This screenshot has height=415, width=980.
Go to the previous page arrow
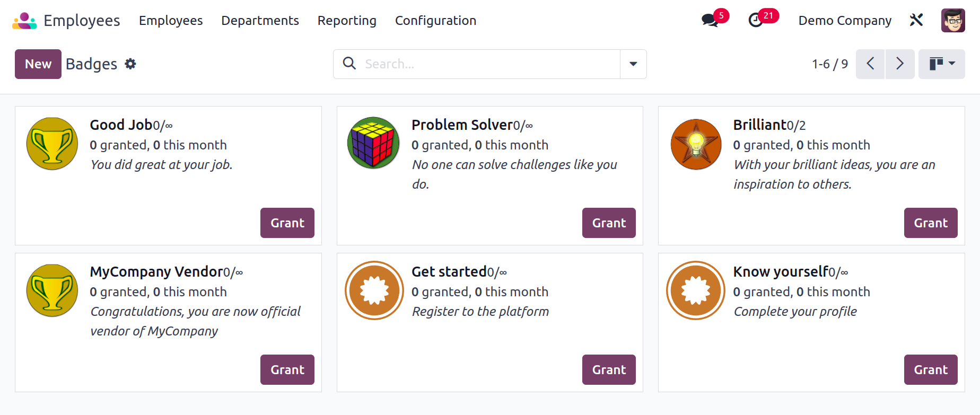870,64
